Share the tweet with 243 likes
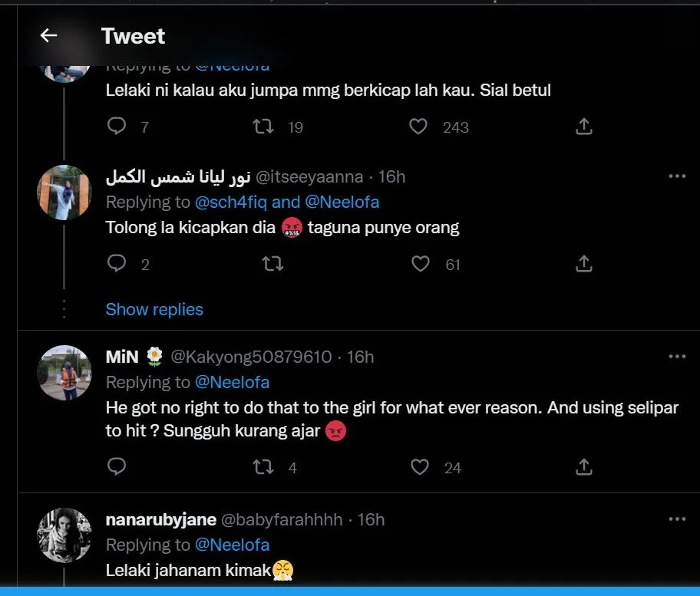Screen dimensions: 700x596 pyautogui.click(x=583, y=127)
